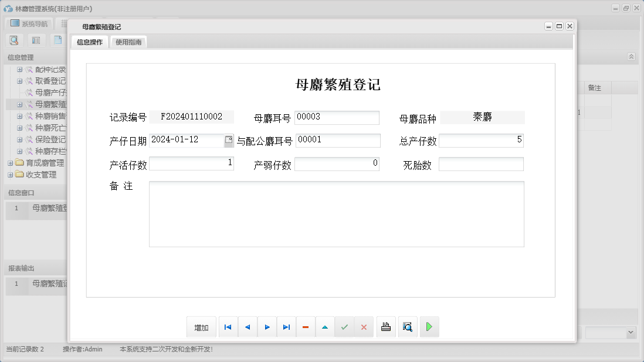Image resolution: width=644 pixels, height=362 pixels.
Task: Expand the 收支管理 folder node
Action: (x=10, y=175)
